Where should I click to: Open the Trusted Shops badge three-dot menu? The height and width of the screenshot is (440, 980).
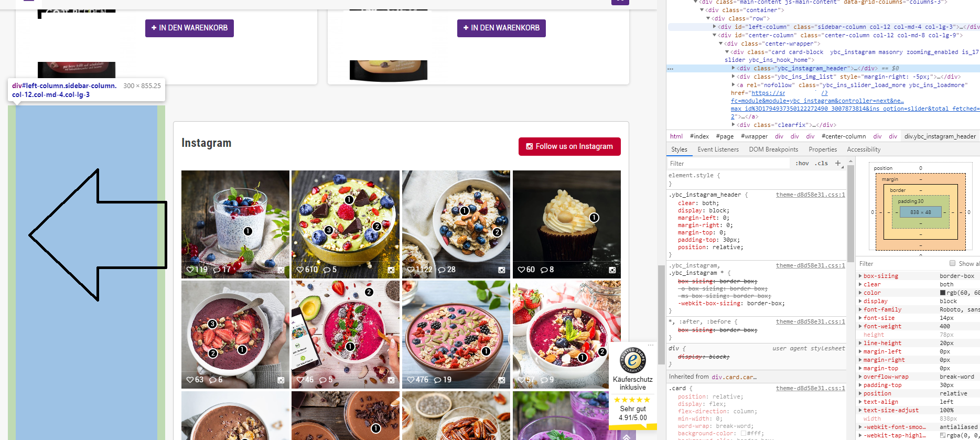651,345
